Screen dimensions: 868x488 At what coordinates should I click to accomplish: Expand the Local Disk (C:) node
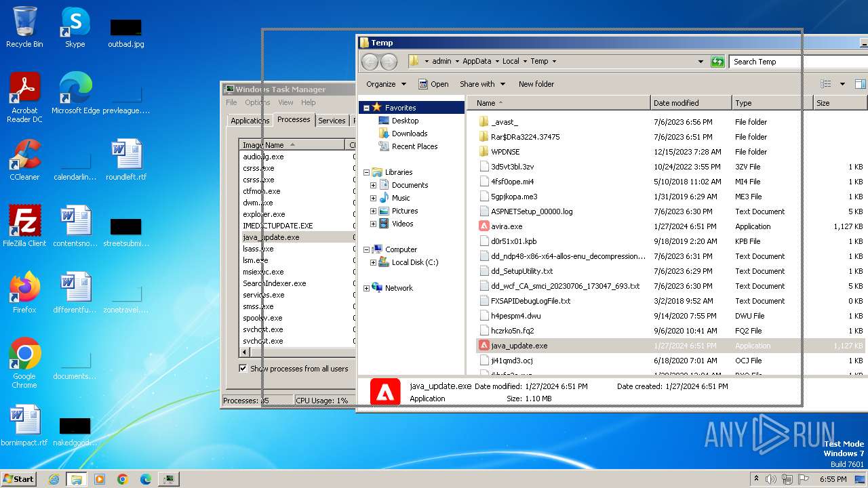click(x=373, y=262)
